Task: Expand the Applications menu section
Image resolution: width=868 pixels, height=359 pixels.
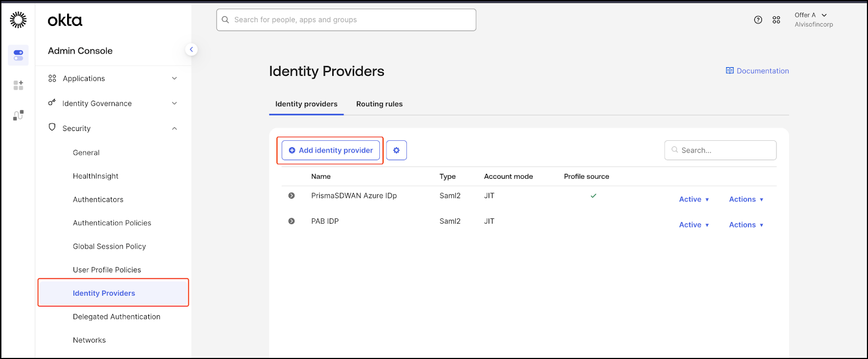Action: 113,79
